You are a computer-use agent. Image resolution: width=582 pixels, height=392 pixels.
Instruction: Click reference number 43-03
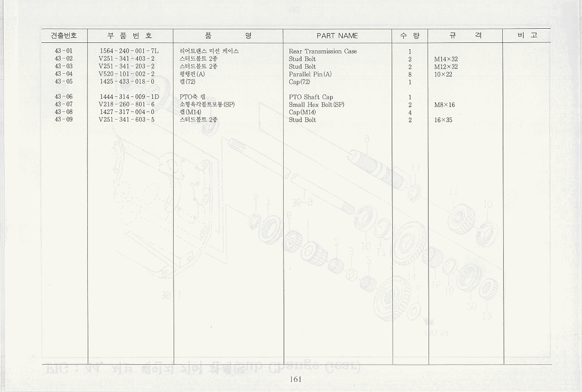64,66
